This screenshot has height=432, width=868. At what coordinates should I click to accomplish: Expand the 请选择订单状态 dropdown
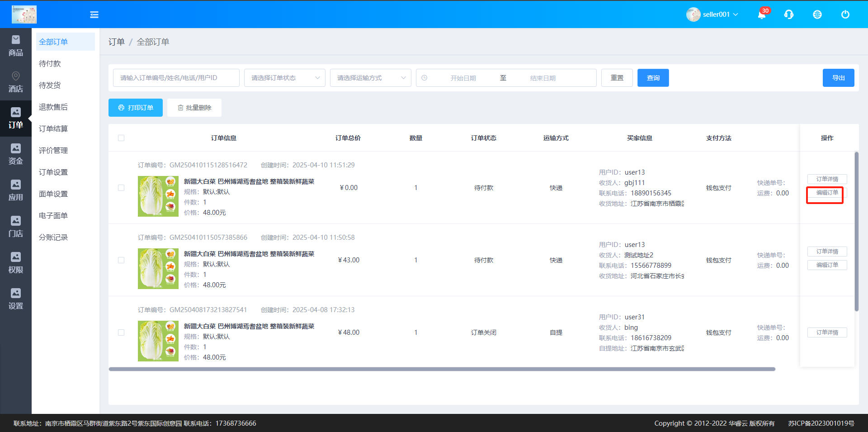285,78
